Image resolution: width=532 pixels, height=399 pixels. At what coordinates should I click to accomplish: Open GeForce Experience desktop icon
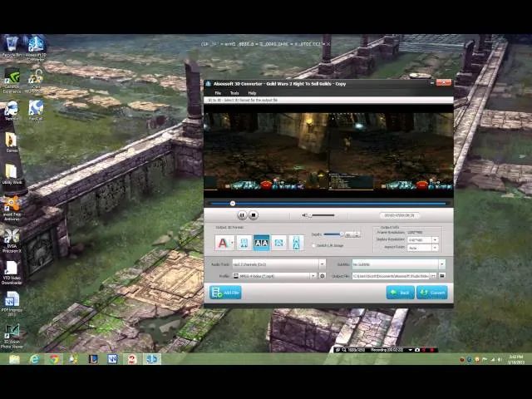coord(12,81)
